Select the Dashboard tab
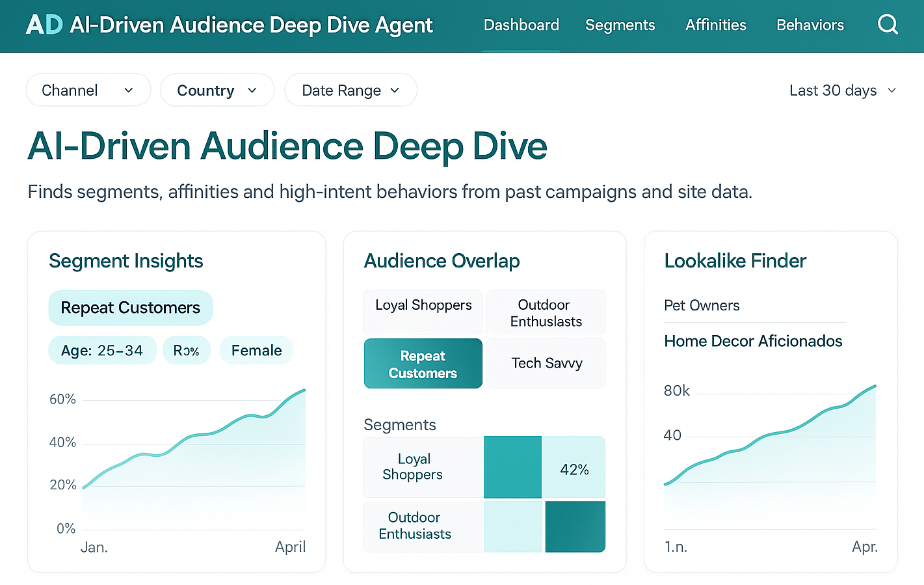Screen dimensions: 924x585 (521, 25)
